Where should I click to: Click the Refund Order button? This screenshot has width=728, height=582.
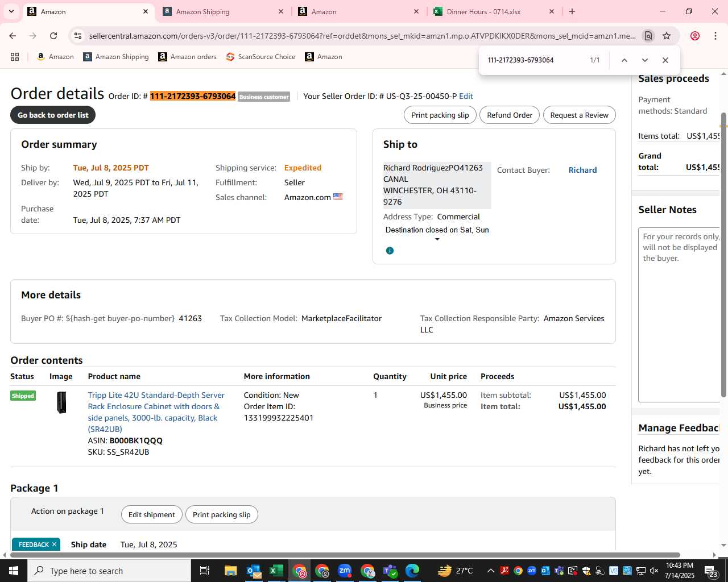pyautogui.click(x=510, y=115)
